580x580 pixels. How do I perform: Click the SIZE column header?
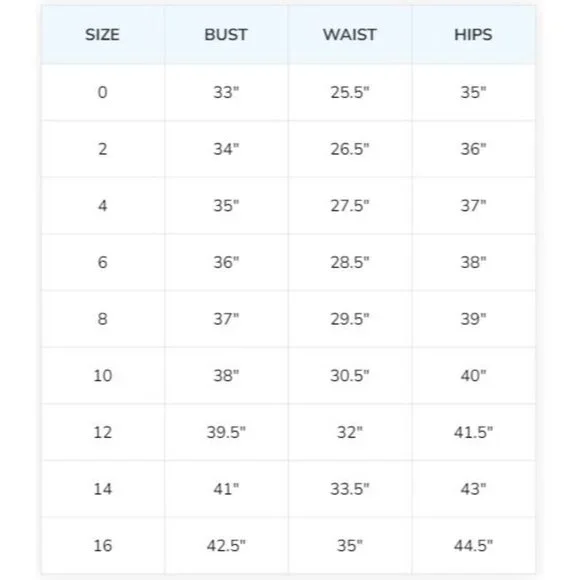point(102,35)
